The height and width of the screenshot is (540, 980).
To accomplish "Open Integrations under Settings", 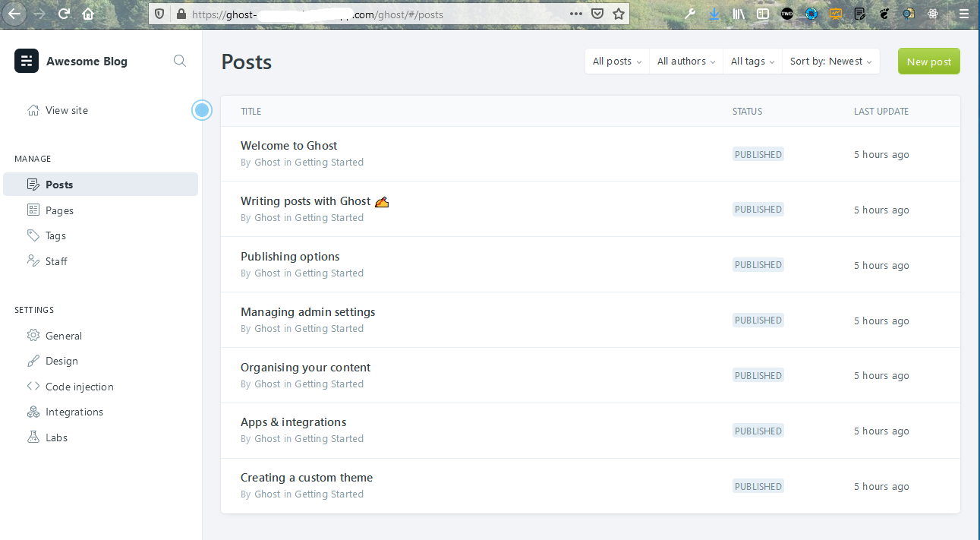I will pyautogui.click(x=100, y=412).
